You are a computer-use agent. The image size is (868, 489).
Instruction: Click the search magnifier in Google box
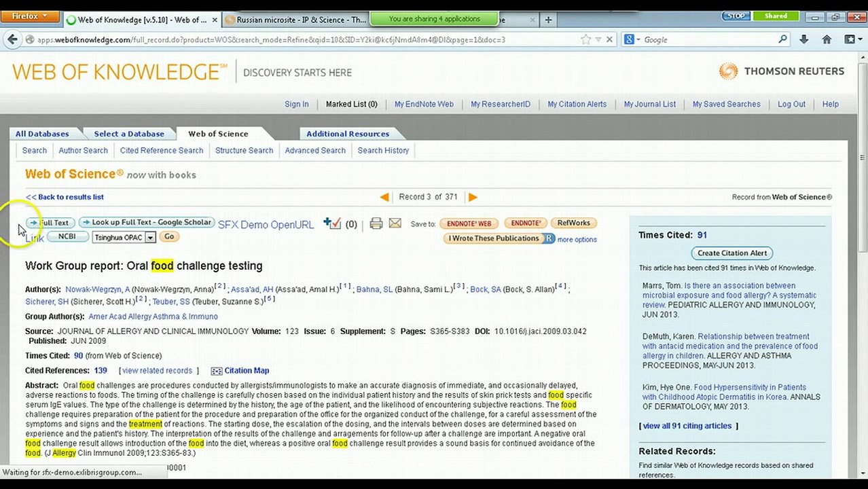coord(782,39)
